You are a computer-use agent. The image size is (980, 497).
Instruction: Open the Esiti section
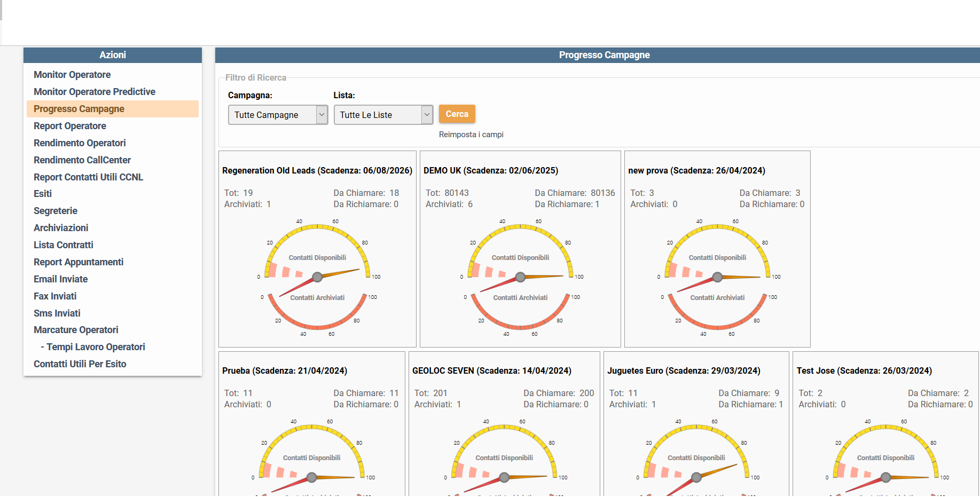[x=43, y=194]
